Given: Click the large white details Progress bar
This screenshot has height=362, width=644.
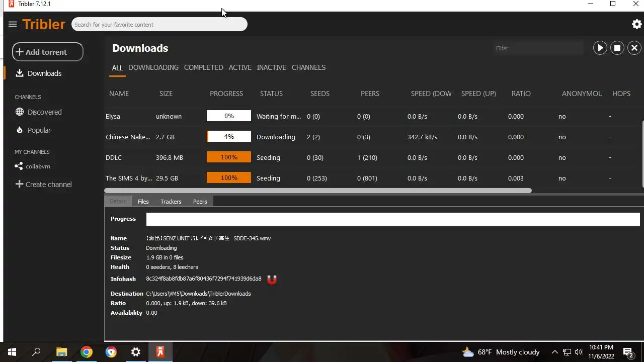Looking at the screenshot, I should 393,219.
